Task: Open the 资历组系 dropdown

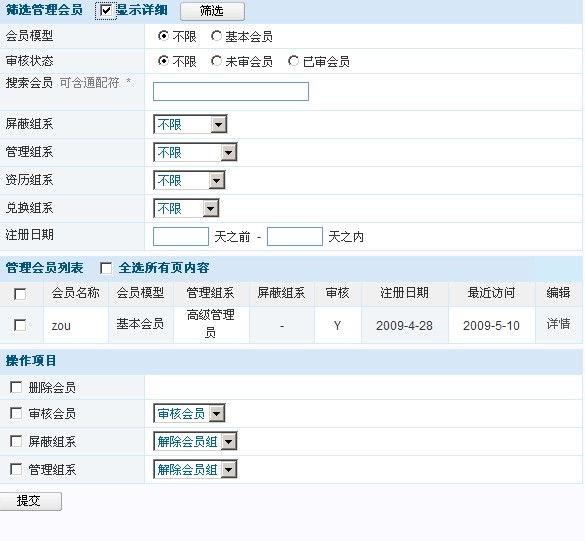Action: point(189,180)
